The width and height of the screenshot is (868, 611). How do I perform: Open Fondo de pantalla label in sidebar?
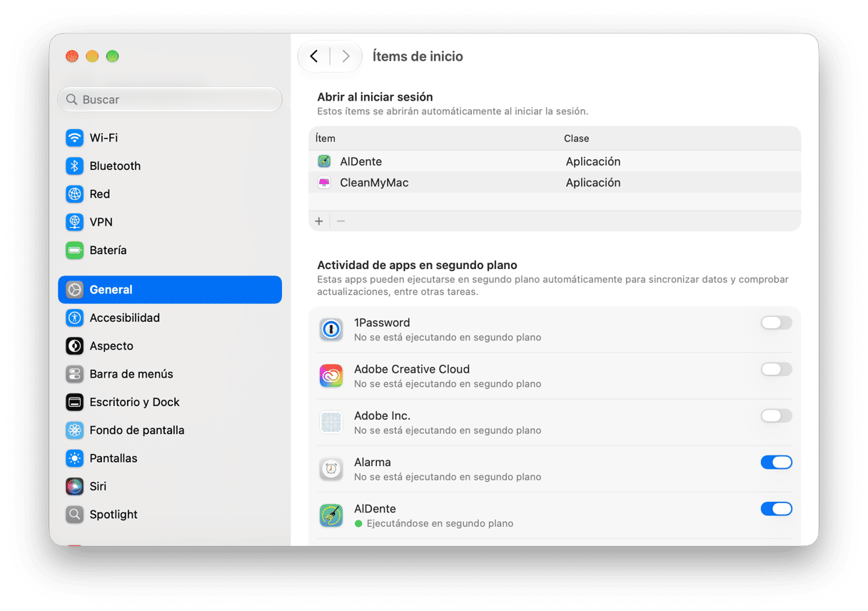point(137,430)
